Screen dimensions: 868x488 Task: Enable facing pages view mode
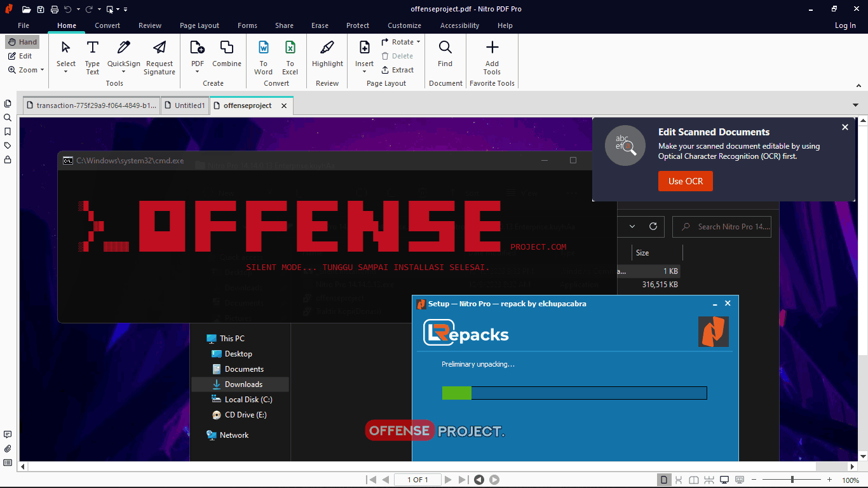pyautogui.click(x=694, y=480)
